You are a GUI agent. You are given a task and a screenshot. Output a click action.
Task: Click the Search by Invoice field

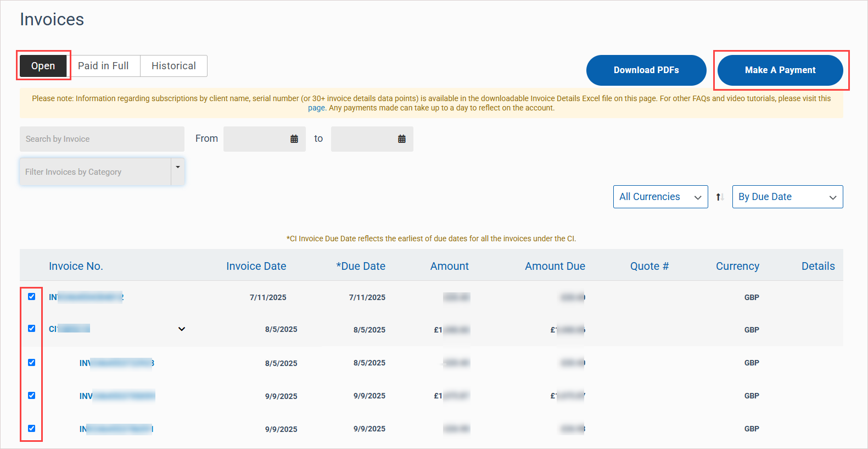click(102, 139)
